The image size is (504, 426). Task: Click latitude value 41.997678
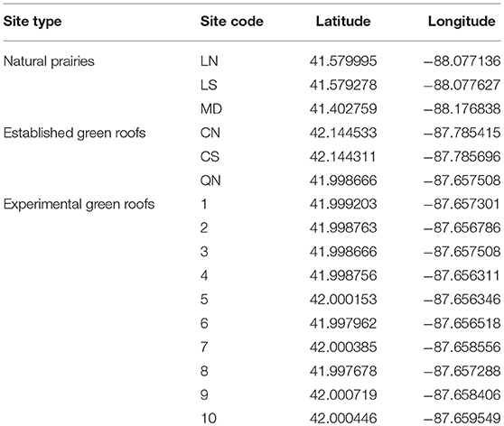(x=343, y=371)
